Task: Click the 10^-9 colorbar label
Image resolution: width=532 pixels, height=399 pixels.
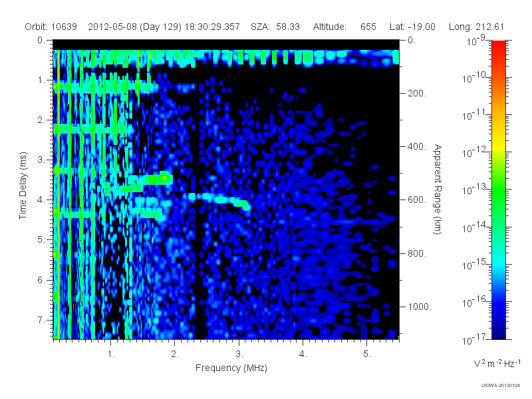Action: click(x=476, y=41)
